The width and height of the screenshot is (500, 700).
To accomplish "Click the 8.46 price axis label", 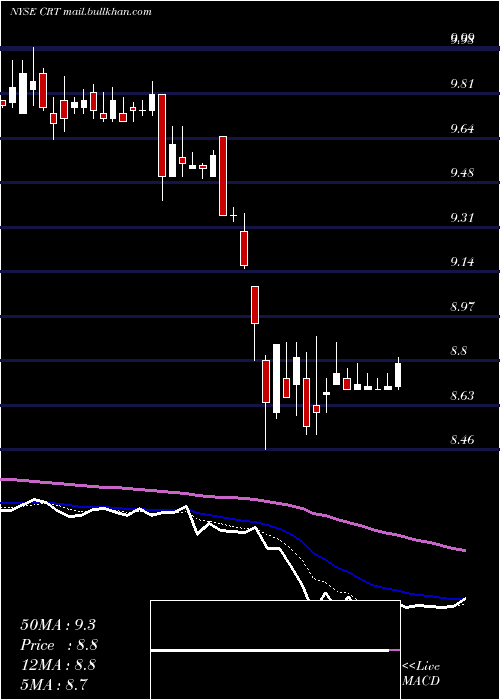I will tap(462, 440).
